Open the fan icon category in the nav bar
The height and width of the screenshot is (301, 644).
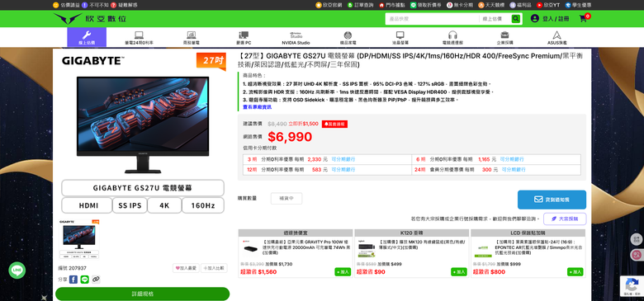click(348, 38)
